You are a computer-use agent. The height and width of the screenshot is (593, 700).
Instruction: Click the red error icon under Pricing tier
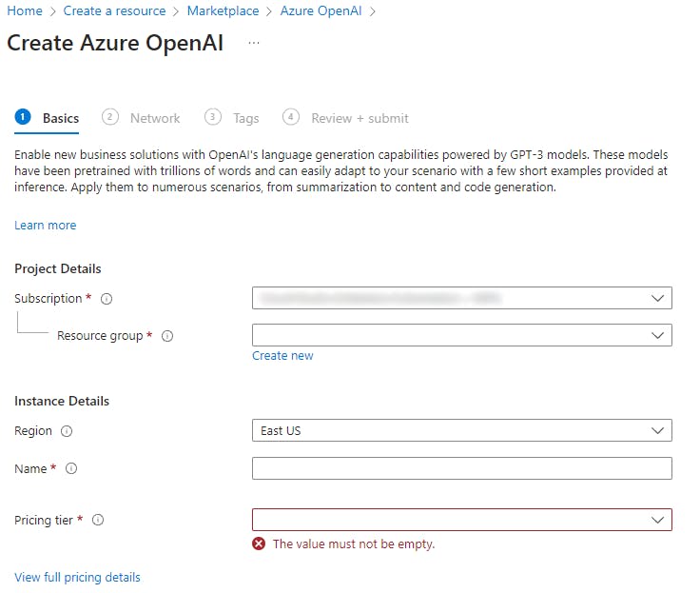click(259, 544)
